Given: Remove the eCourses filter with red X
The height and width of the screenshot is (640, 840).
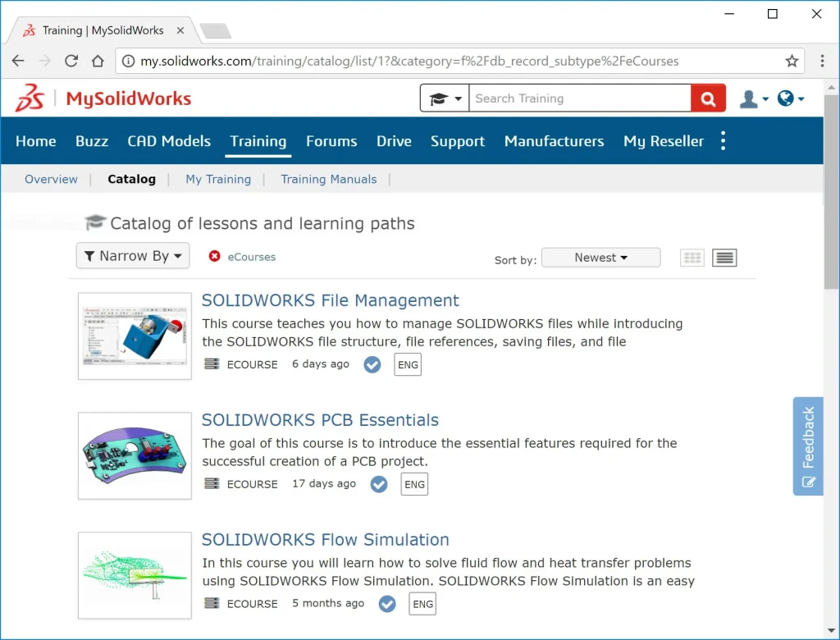Looking at the screenshot, I should [214, 256].
